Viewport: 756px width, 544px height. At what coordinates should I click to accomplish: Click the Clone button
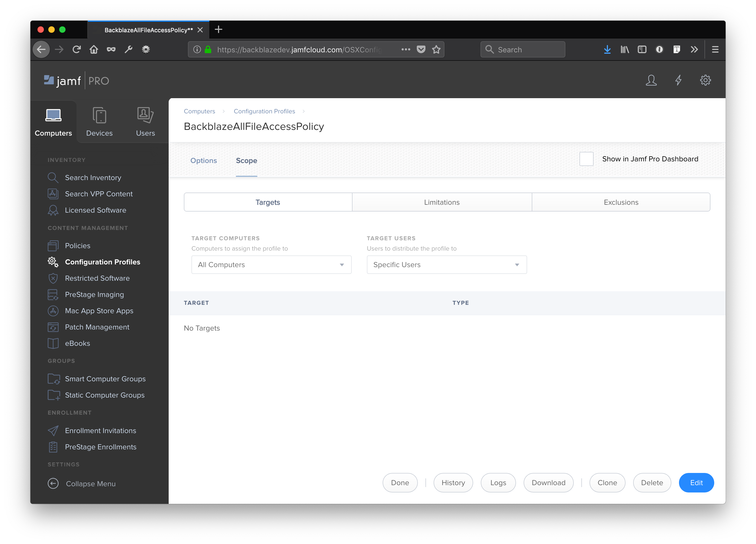(607, 482)
